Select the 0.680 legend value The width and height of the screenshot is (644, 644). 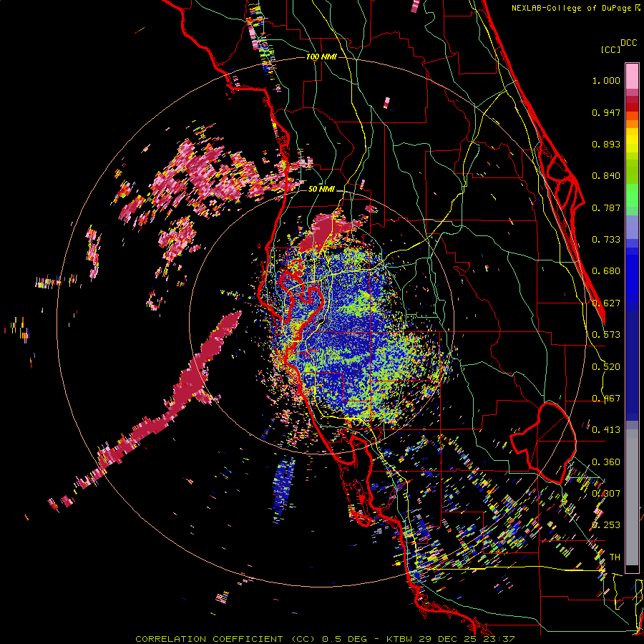[606, 271]
